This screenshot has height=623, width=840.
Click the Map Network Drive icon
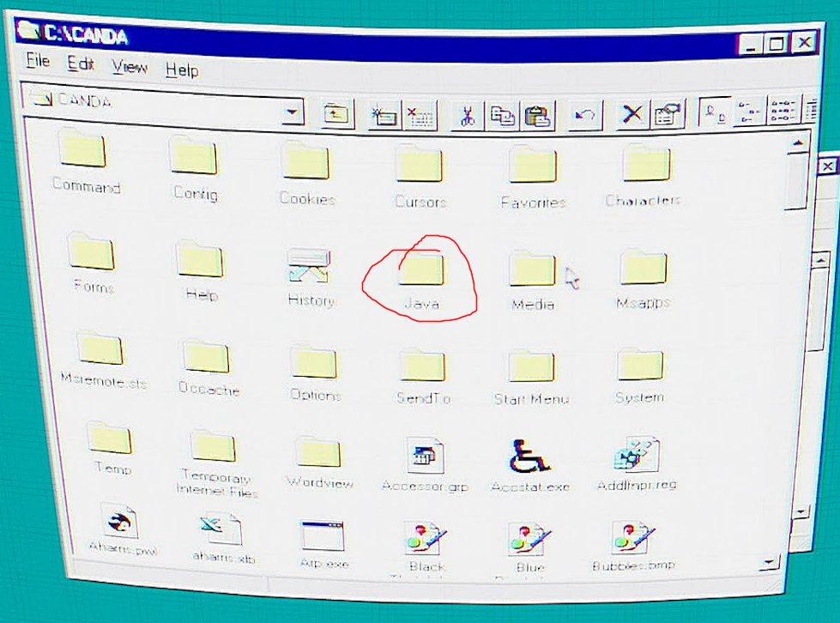click(x=384, y=114)
